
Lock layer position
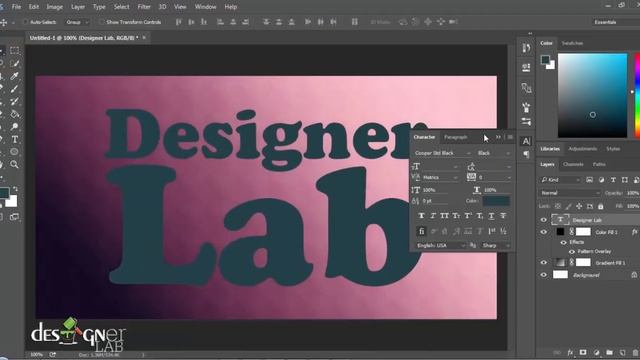[579, 207]
